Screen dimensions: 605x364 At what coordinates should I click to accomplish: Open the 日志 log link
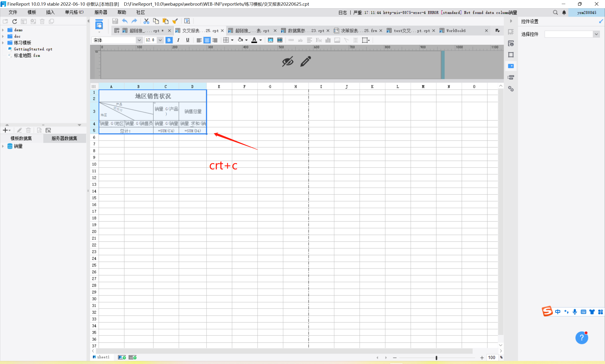(342, 13)
